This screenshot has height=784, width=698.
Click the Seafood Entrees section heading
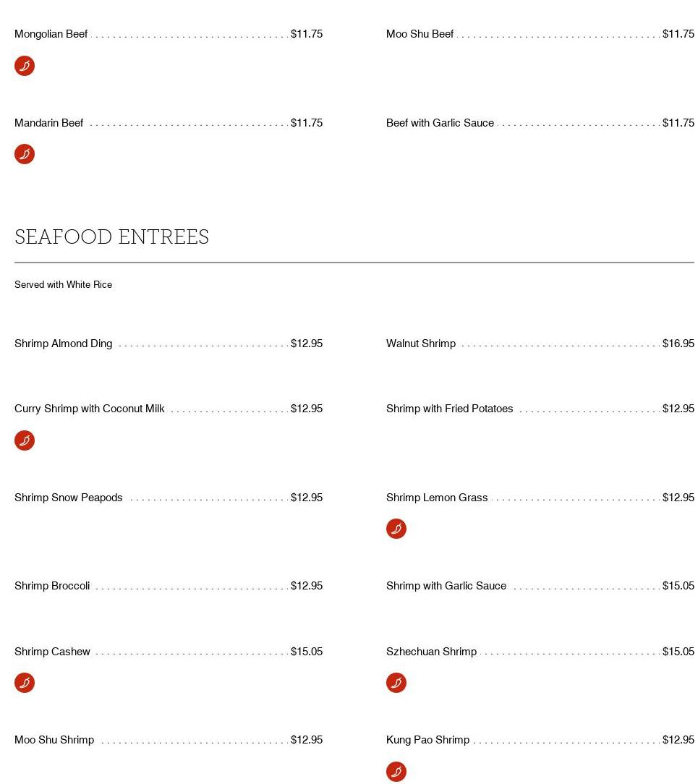coord(111,237)
